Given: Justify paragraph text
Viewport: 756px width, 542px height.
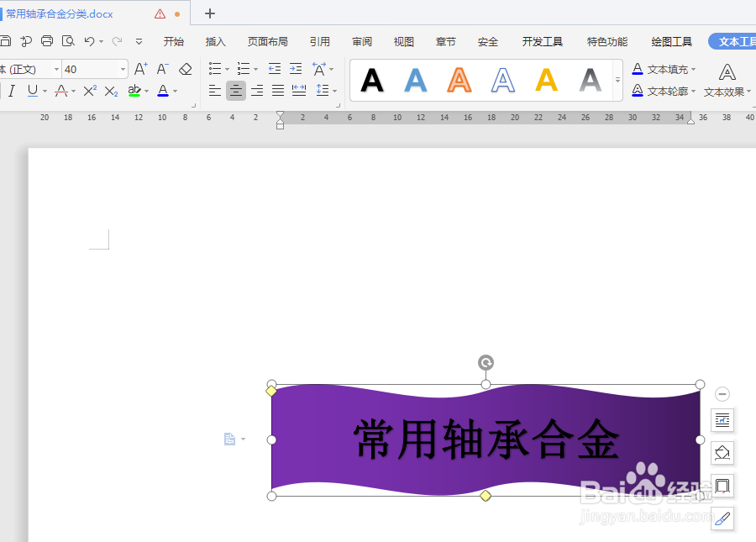Looking at the screenshot, I should tap(278, 91).
